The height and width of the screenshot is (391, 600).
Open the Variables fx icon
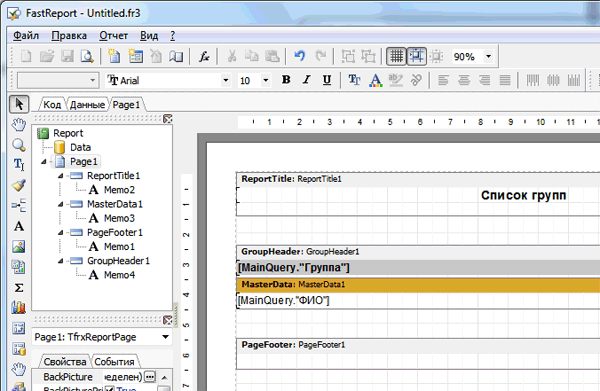204,57
